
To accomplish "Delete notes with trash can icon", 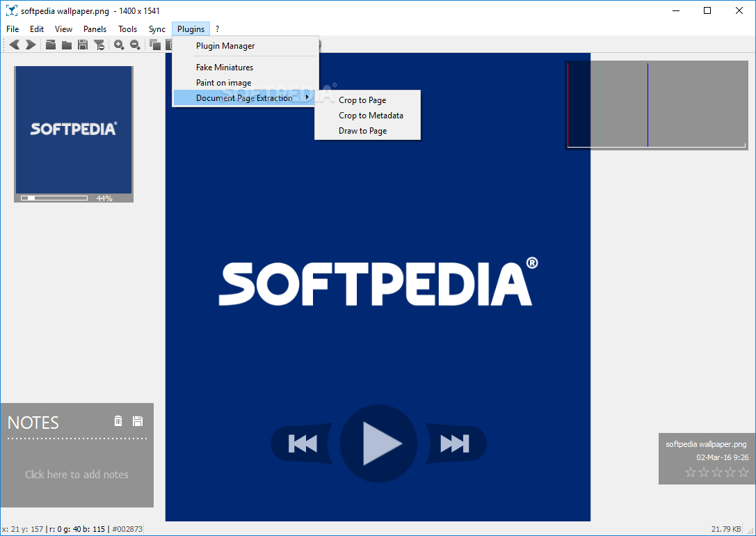I will pos(118,420).
